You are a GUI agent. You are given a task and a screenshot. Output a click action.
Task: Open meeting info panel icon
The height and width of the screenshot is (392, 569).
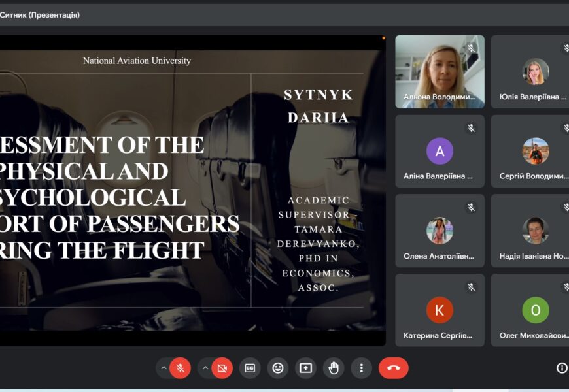point(561,368)
